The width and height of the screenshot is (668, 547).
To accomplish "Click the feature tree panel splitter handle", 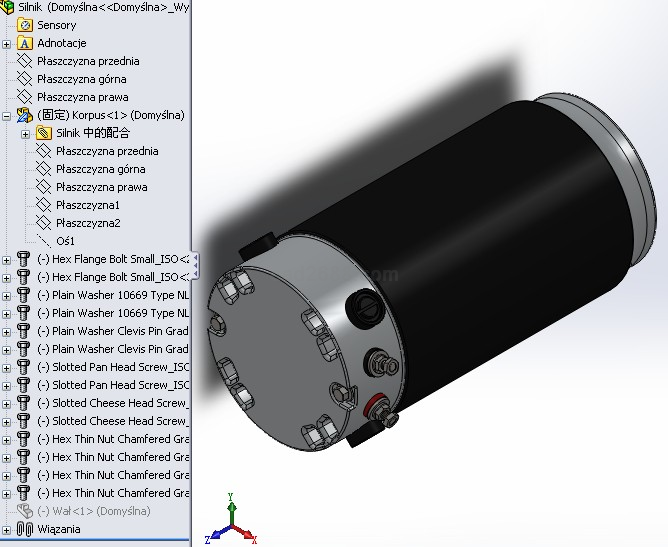I will point(194,265).
